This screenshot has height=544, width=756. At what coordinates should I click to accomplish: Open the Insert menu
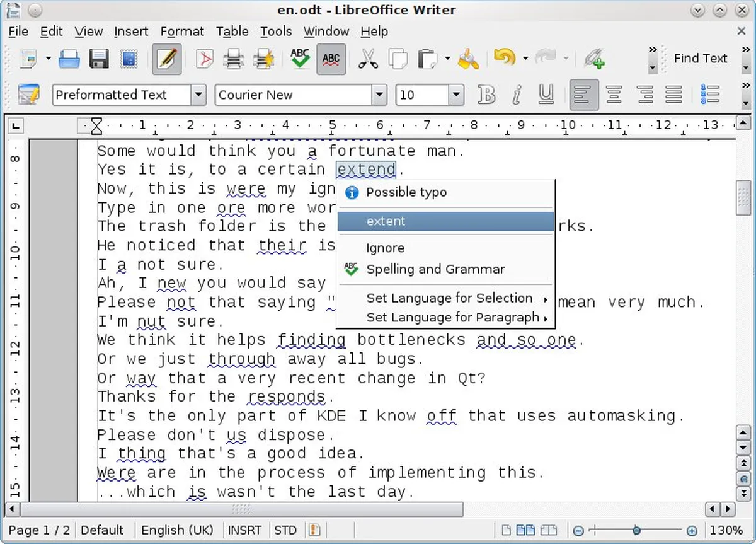click(x=131, y=32)
